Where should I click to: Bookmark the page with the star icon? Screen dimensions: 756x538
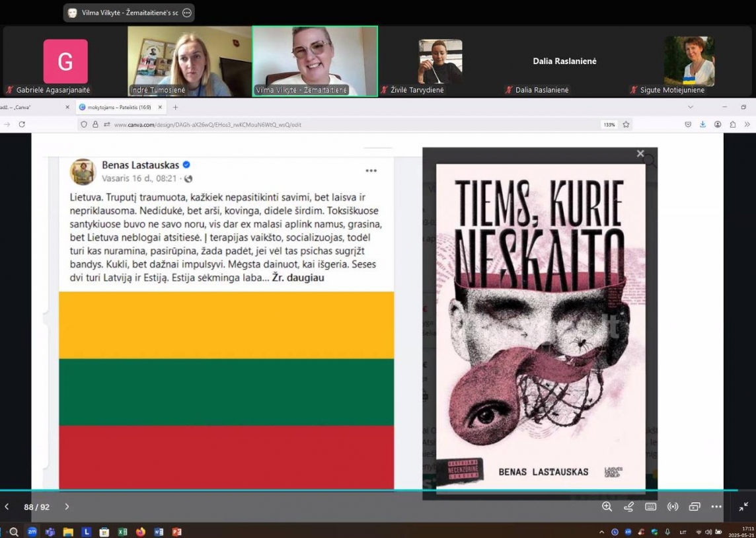pyautogui.click(x=626, y=124)
